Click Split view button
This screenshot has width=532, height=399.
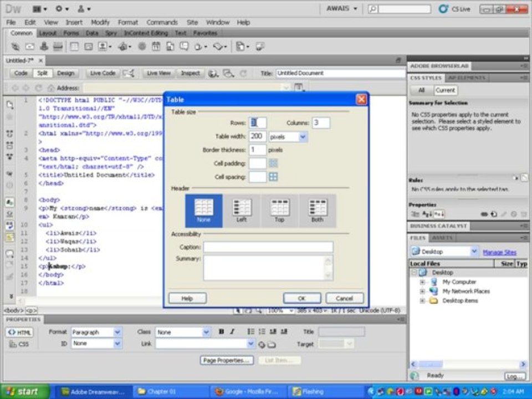[43, 73]
